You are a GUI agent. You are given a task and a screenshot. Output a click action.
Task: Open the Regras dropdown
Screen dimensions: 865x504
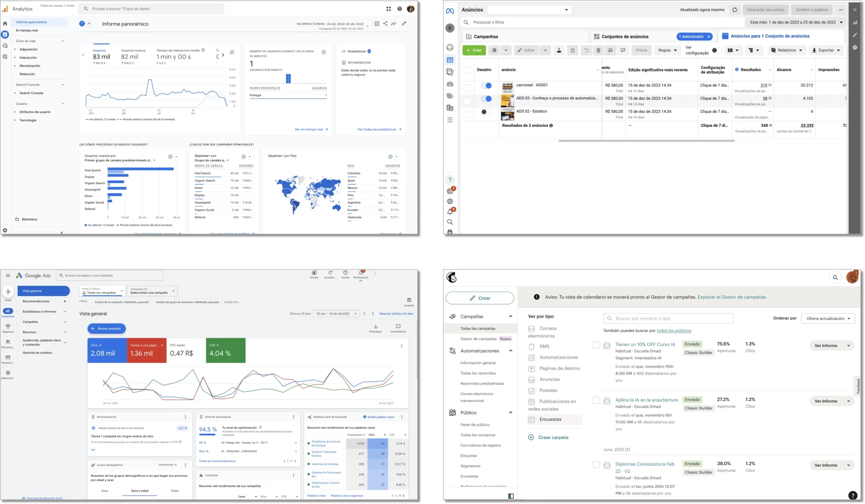pos(667,50)
